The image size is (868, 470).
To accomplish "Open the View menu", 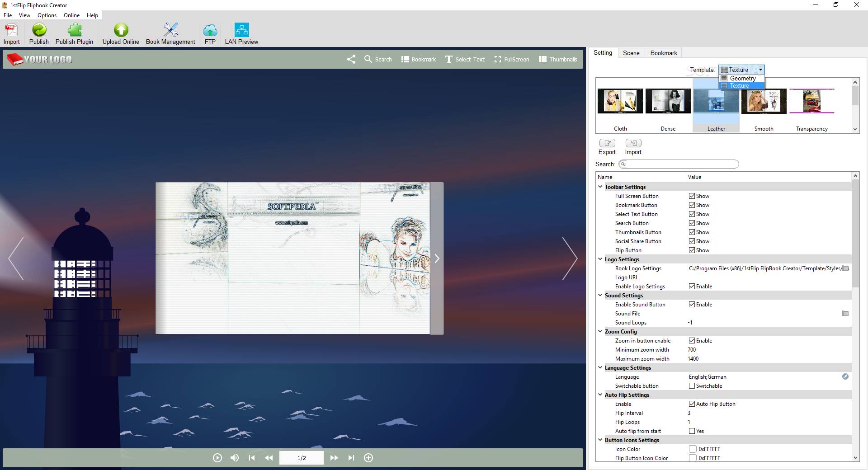I will click(x=24, y=15).
